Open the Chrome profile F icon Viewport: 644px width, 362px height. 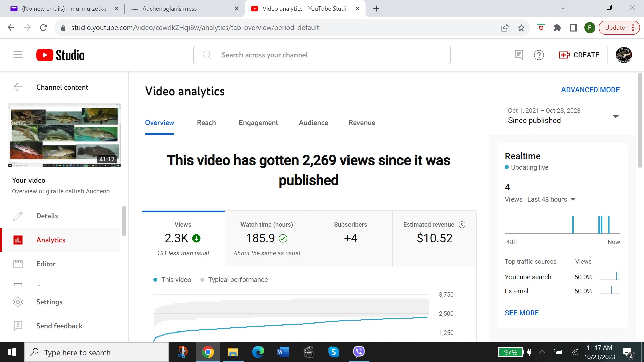pos(590,28)
